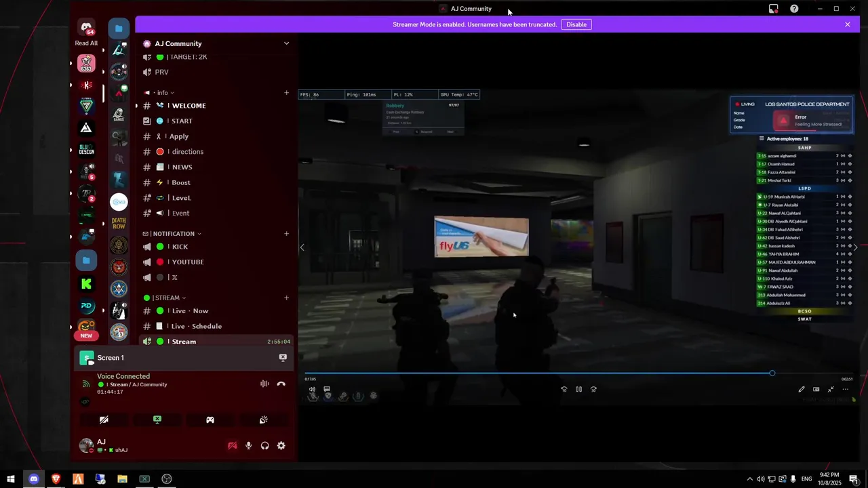868x488 pixels.
Task: Open the blue server folder at top
Action: [x=119, y=28]
